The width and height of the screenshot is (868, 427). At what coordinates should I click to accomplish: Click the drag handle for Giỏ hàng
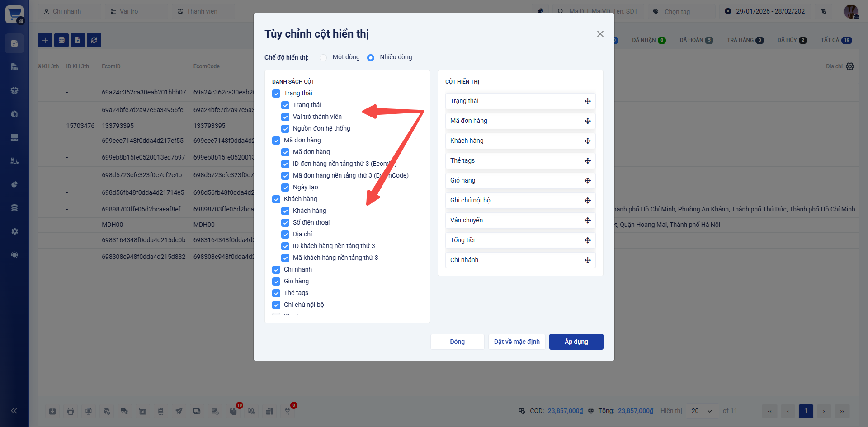[587, 181]
